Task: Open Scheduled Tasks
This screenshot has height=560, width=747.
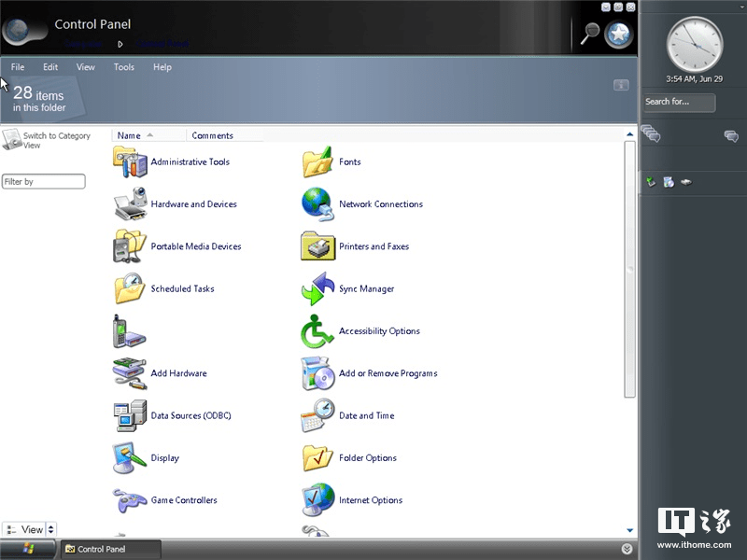Action: pyautogui.click(x=188, y=288)
